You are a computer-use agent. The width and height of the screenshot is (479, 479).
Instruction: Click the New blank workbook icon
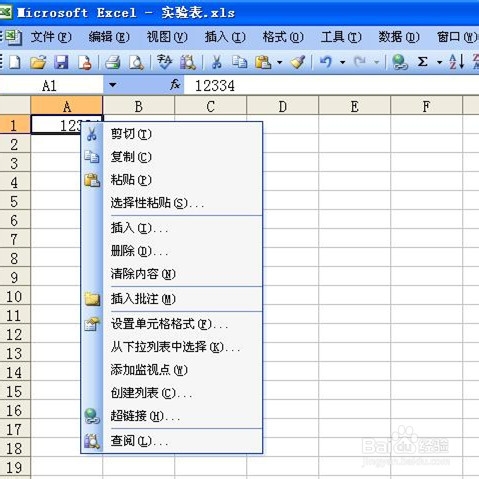coord(15,62)
